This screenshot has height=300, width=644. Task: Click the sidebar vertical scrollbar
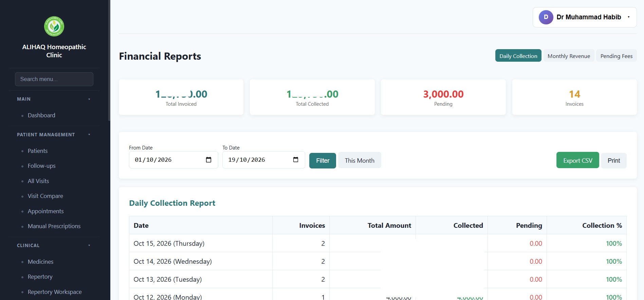click(x=109, y=60)
